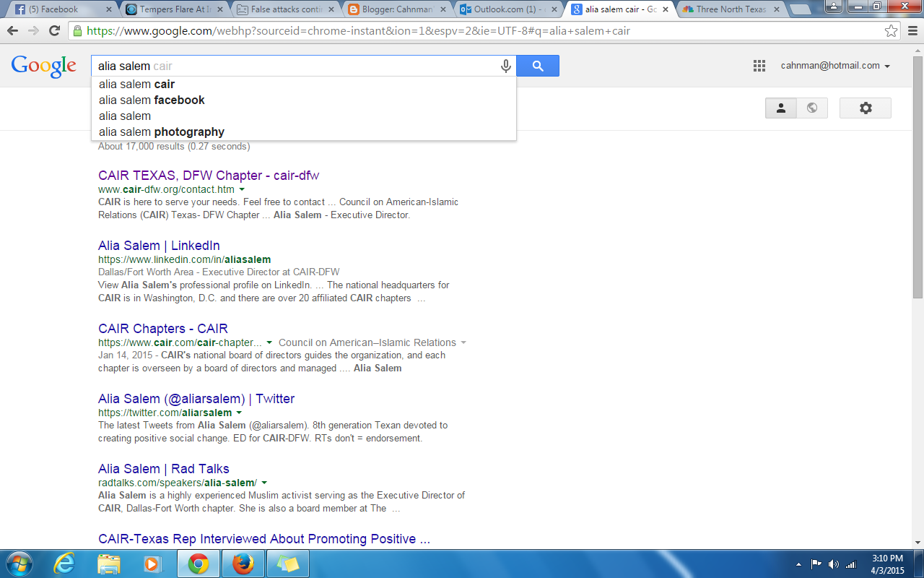Click Chrome icon in taskbar
924x578 pixels.
click(199, 564)
